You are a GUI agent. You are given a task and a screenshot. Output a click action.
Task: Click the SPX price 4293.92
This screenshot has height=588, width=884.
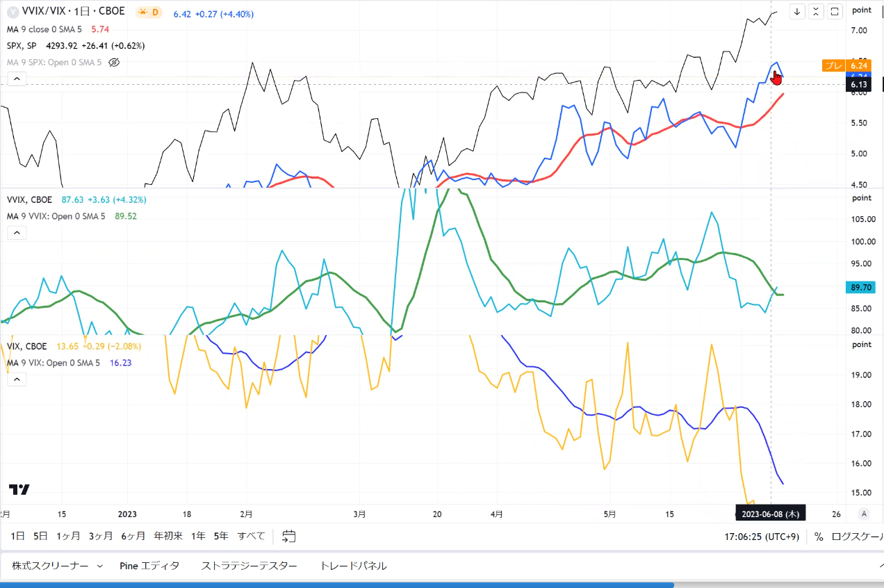60,46
